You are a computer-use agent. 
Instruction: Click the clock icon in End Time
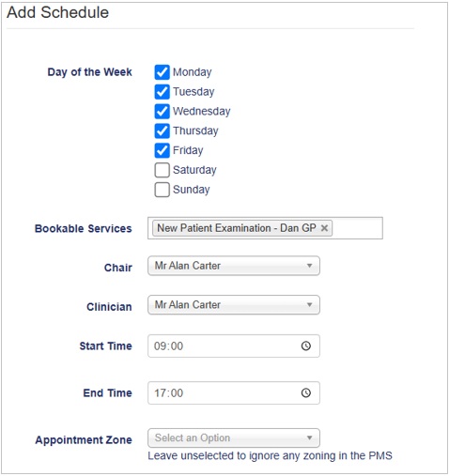click(306, 392)
